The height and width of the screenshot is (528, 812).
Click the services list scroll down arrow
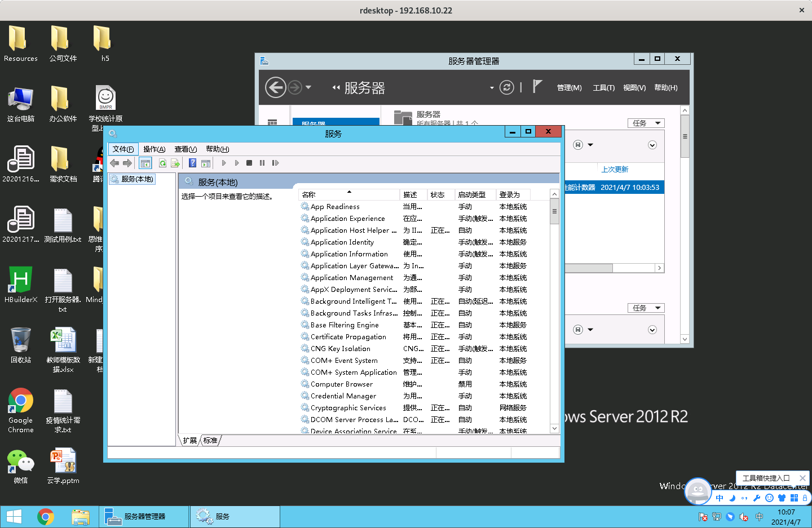pos(554,428)
